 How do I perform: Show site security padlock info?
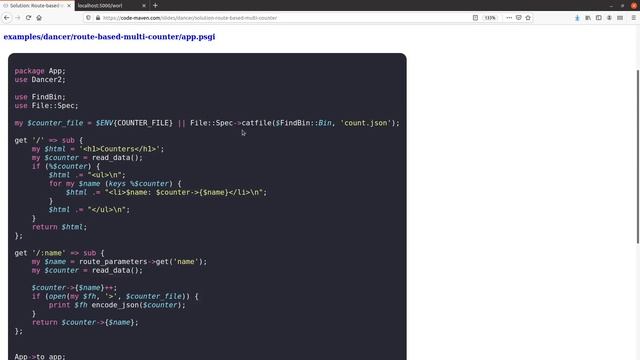coord(98,18)
